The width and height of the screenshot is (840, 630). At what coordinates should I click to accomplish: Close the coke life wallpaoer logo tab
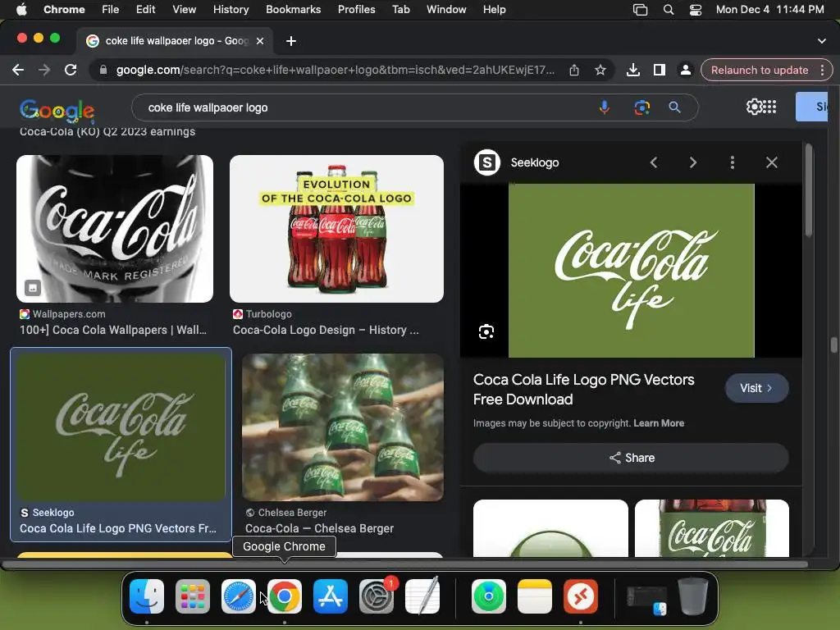[x=260, y=41]
